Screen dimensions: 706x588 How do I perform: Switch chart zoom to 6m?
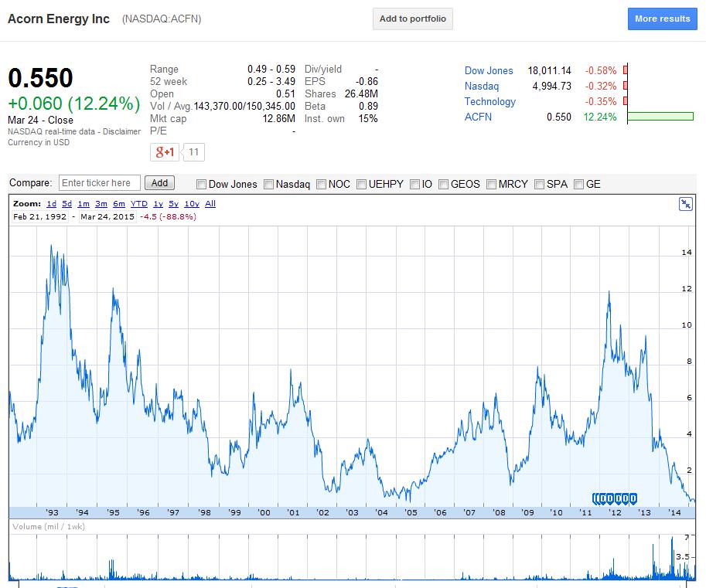[119, 204]
